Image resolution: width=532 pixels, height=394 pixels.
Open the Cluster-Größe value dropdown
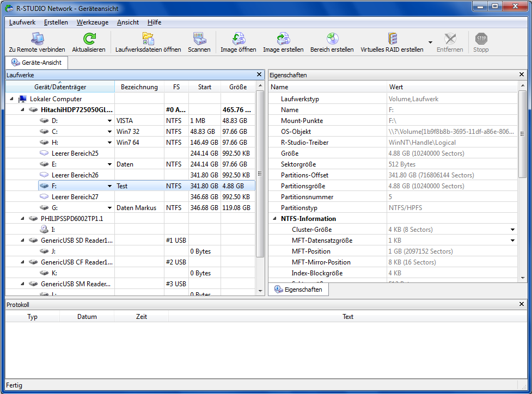(x=512, y=230)
